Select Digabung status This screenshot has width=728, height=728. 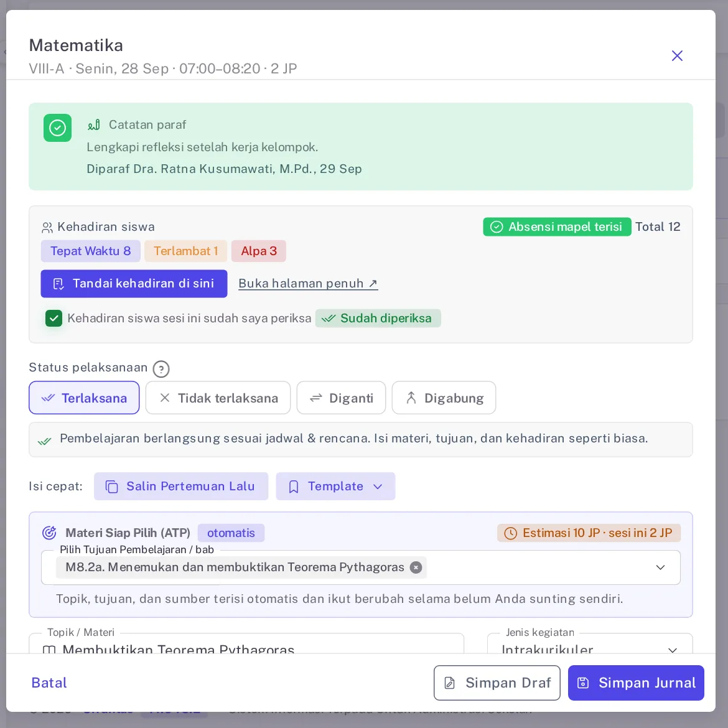click(x=444, y=398)
